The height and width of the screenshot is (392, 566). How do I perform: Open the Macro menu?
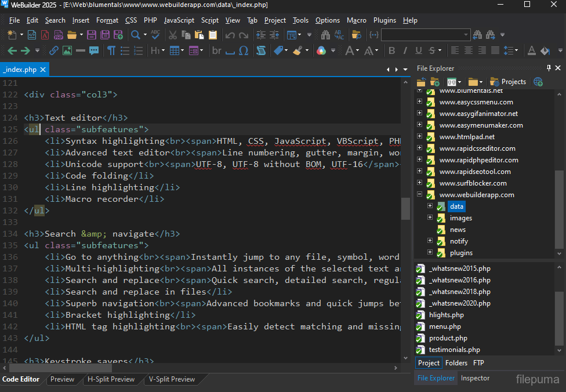(356, 20)
